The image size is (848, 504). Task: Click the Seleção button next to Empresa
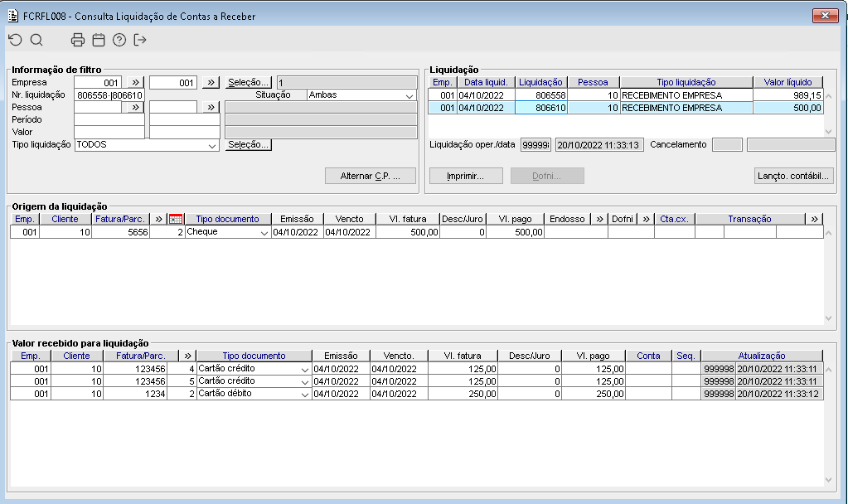tap(248, 82)
